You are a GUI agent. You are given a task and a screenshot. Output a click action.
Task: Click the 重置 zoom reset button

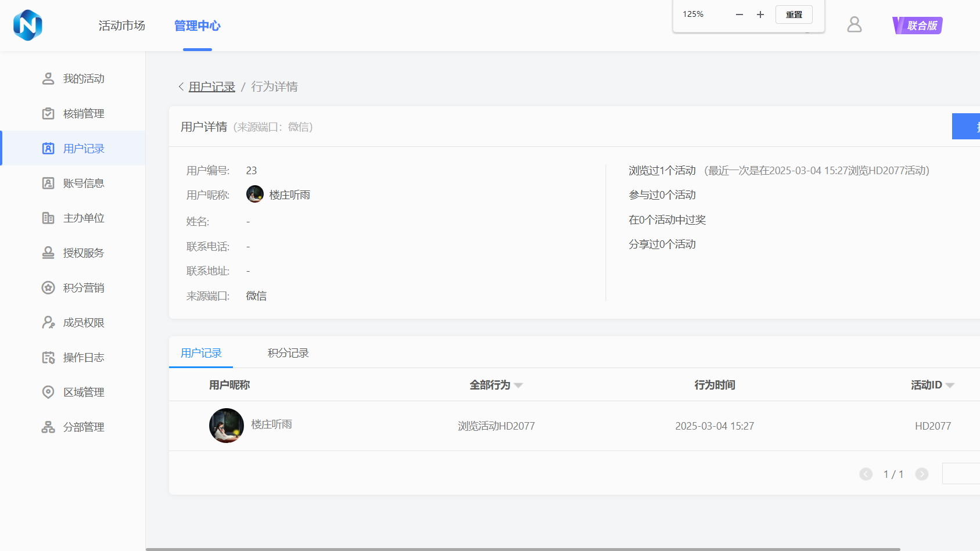[x=794, y=15]
